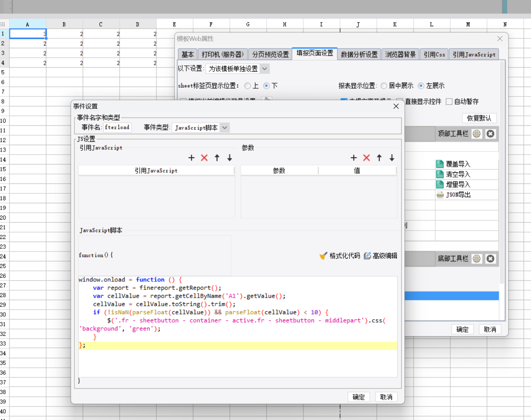This screenshot has height=420, width=531.
Task: Switch to the 基本 tab
Action: 187,54
